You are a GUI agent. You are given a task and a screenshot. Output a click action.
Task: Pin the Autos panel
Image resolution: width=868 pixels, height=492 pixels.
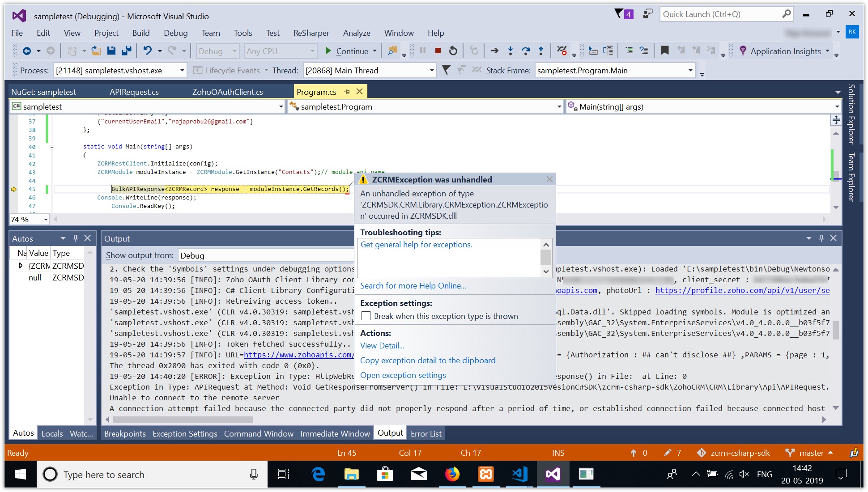[76, 238]
